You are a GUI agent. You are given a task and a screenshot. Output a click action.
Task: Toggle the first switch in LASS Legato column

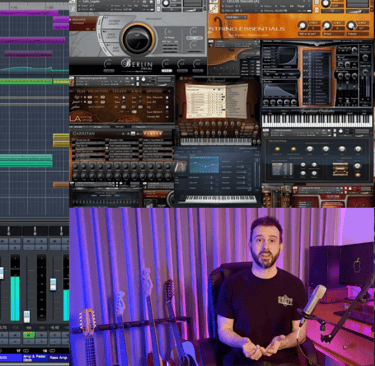123,97
